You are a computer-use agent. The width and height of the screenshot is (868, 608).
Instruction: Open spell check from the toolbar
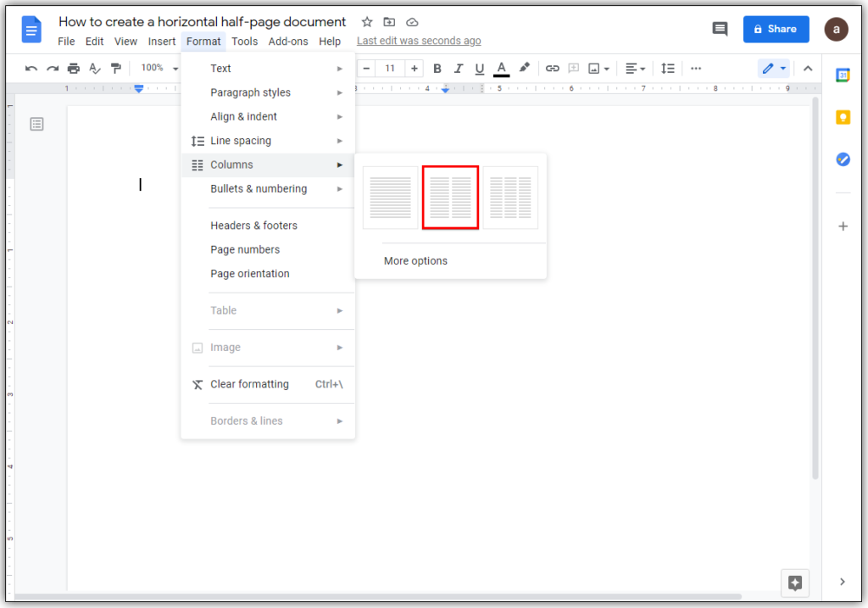point(93,68)
